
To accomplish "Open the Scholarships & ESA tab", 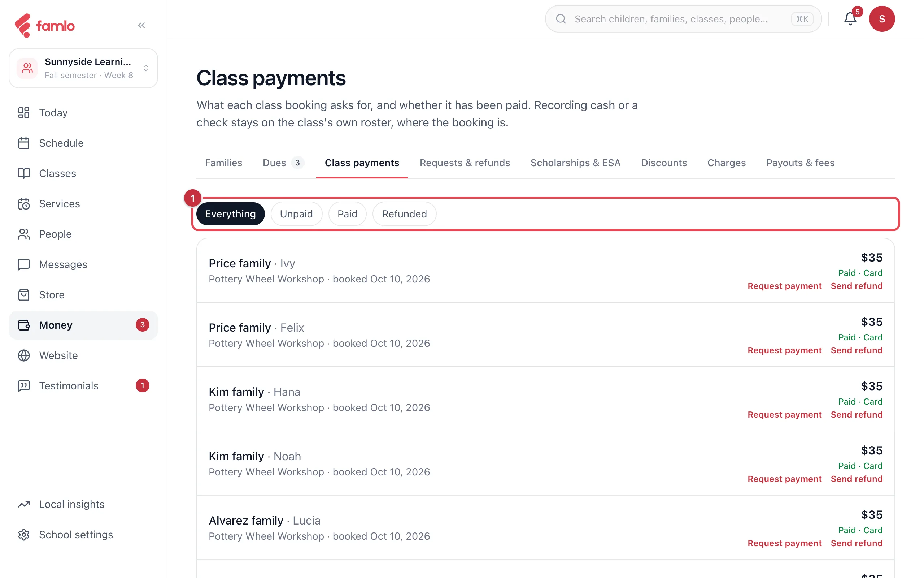I will (x=575, y=163).
